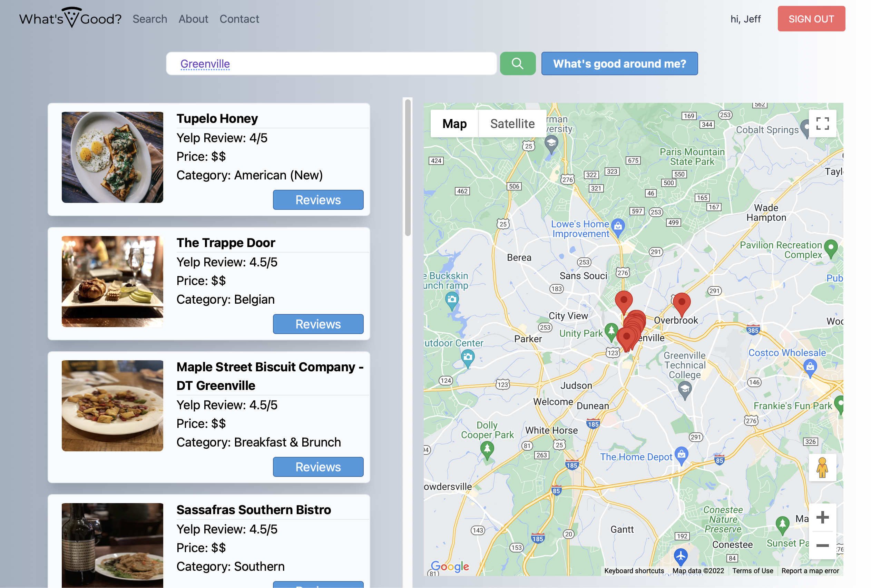Switch map to Satellite view
Screen dimensions: 871x588
512,123
